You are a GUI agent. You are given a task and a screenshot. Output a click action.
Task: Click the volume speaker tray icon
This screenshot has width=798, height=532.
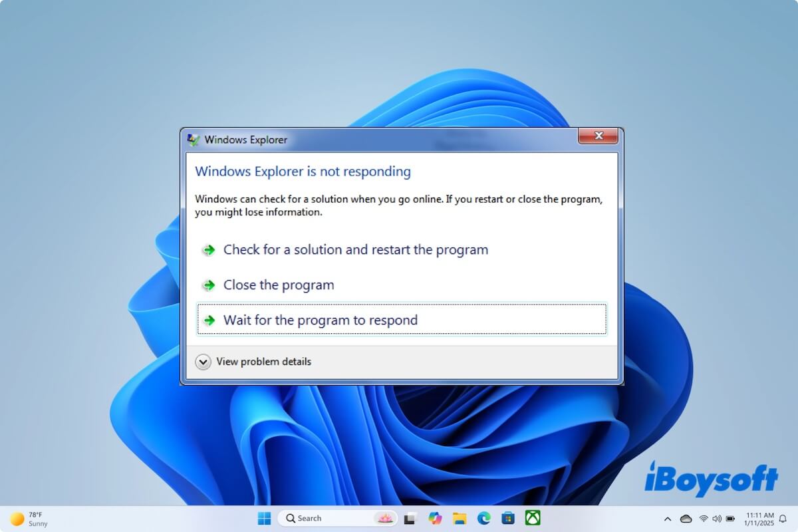[717, 519]
